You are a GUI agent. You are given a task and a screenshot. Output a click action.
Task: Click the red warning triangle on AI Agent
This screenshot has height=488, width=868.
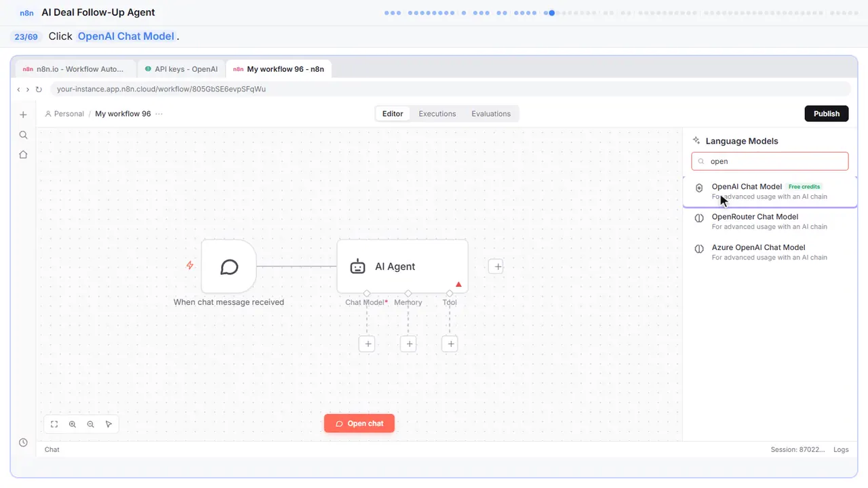click(458, 285)
